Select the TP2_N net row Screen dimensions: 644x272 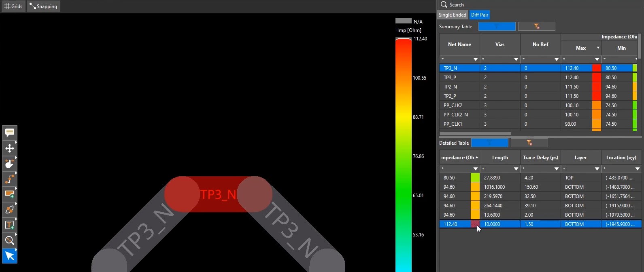538,86
